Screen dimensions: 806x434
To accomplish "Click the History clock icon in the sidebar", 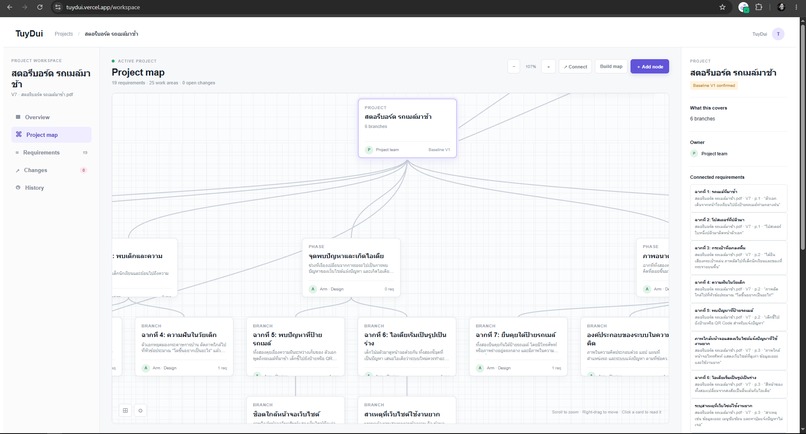I will click(x=18, y=188).
